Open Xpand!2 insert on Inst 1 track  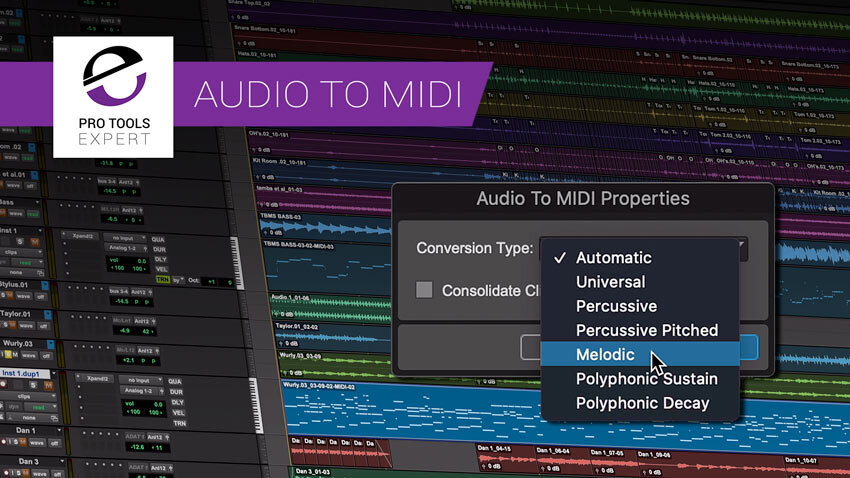pyautogui.click(x=82, y=236)
